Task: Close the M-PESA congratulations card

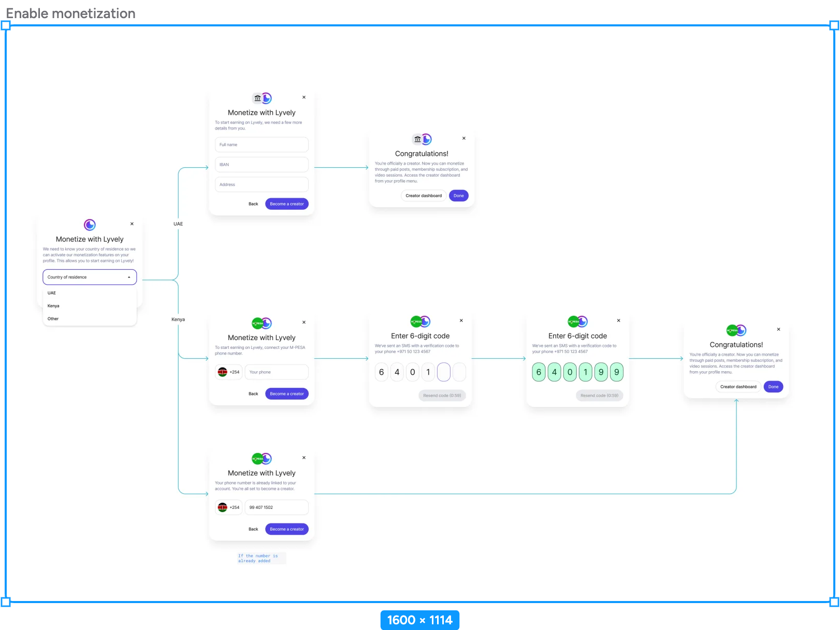Action: pyautogui.click(x=779, y=329)
